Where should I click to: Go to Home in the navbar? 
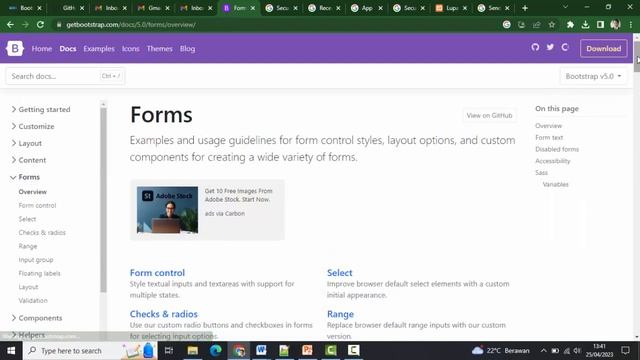[42, 49]
